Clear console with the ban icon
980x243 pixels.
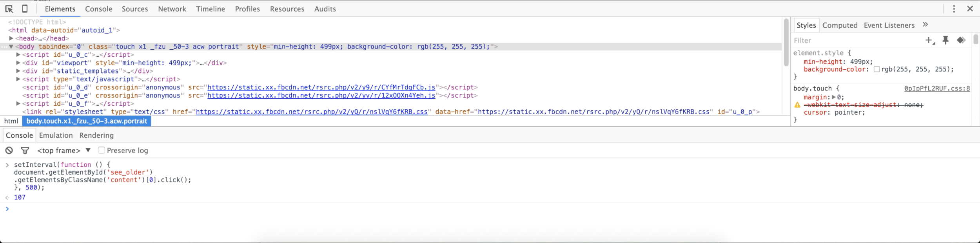(x=9, y=150)
